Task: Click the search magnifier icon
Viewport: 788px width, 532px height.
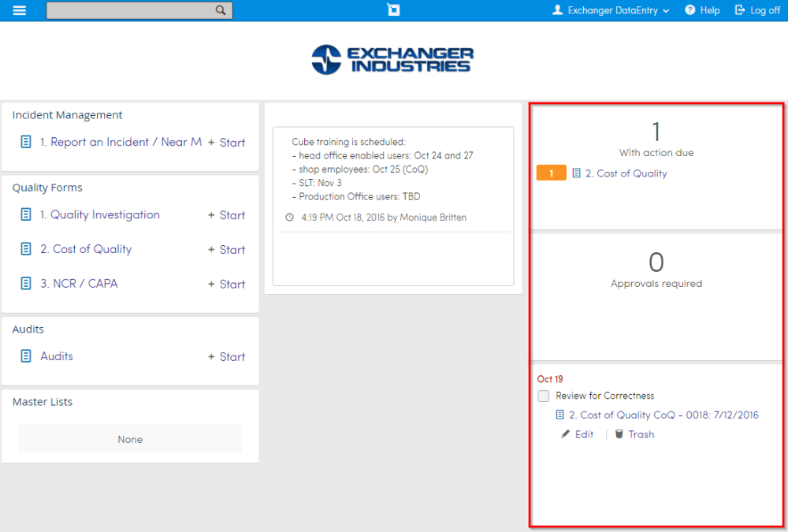Action: tap(221, 10)
